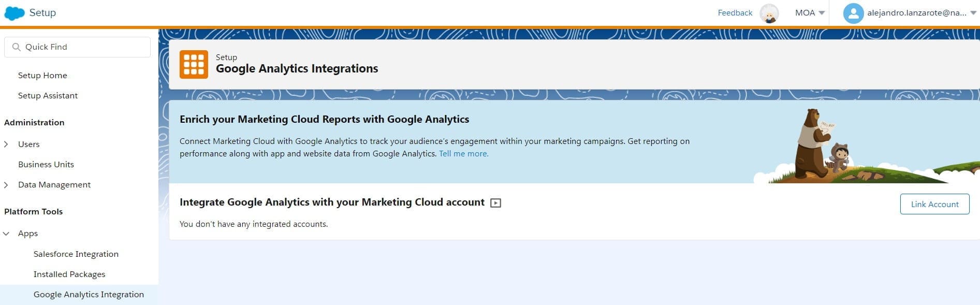Click the Salesforce cloud logo
The height and width of the screenshot is (305, 980).
[x=14, y=13]
